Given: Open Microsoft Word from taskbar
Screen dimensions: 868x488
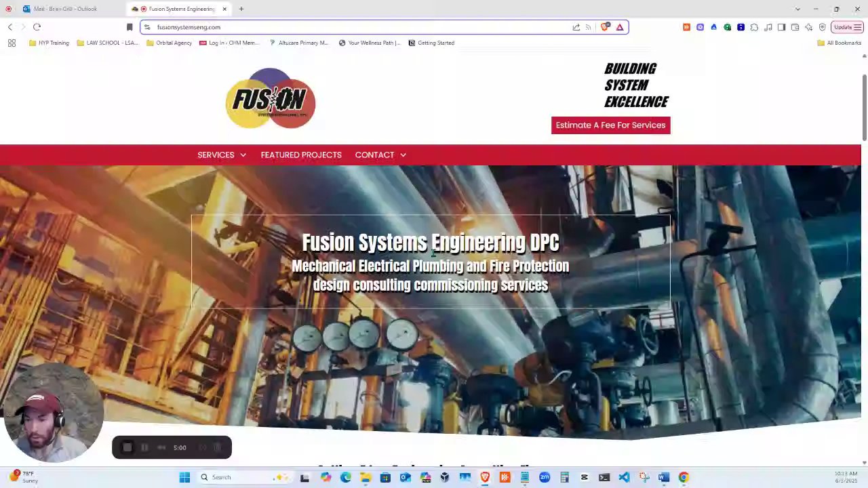Looking at the screenshot, I should pos(663,477).
